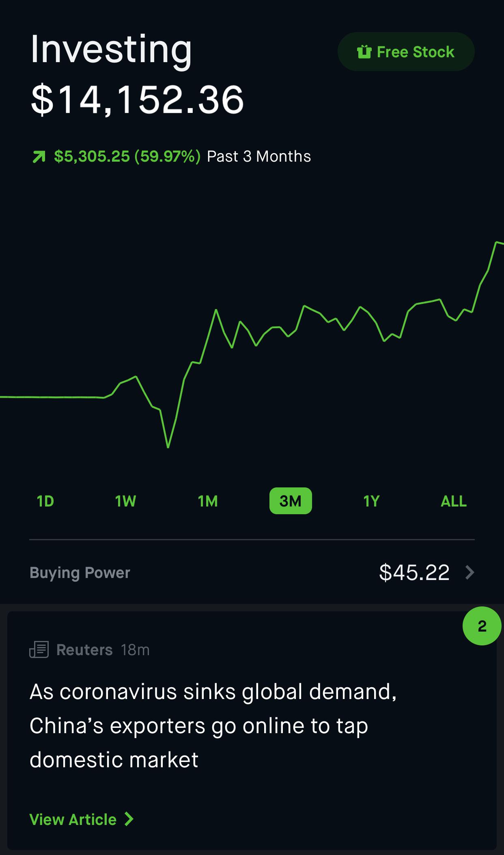The height and width of the screenshot is (855, 504).
Task: Click the gift icon in Free Stock
Action: click(364, 52)
